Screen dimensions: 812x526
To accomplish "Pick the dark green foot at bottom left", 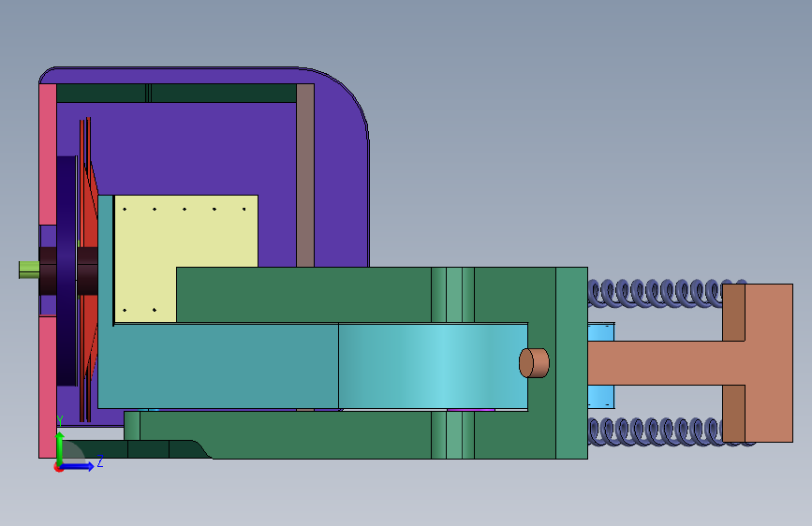I will [x=135, y=449].
